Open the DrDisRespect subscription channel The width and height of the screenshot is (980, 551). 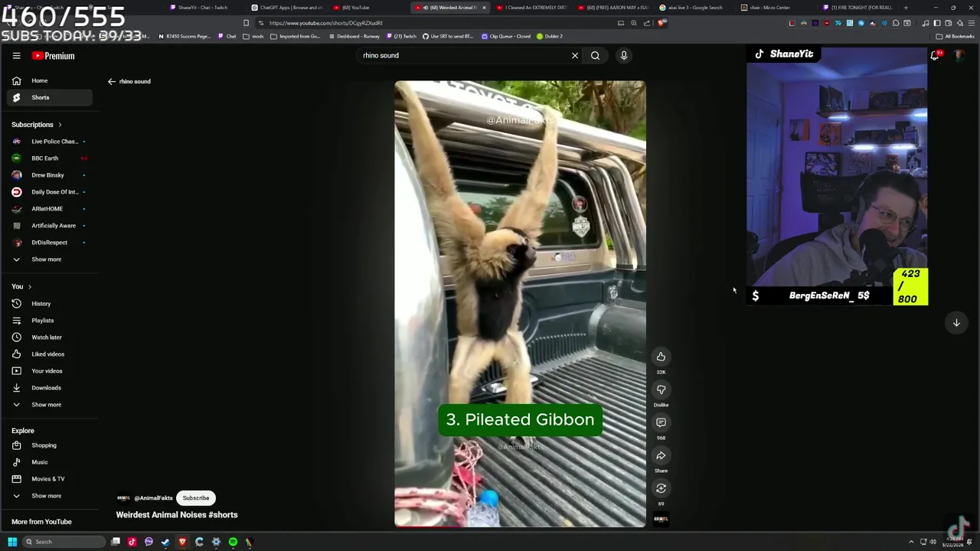tap(50, 243)
